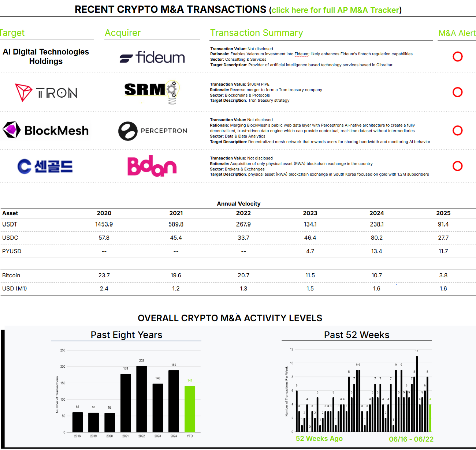The width and height of the screenshot is (476, 450).
Task: Click the 06/16 - 06/22 date label
Action: click(411, 439)
